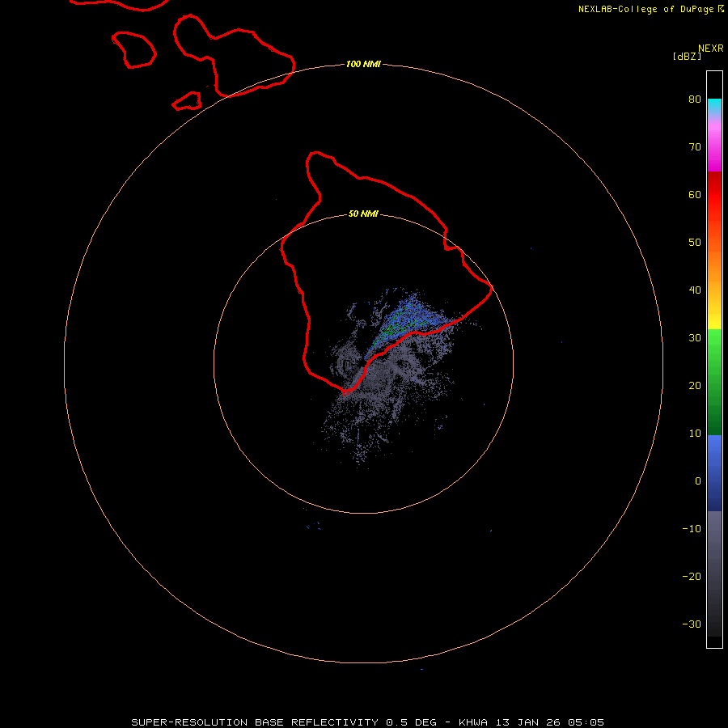Screen dimensions: 728x728
Task: Select the NEXR label above the color bar
Action: (710, 49)
